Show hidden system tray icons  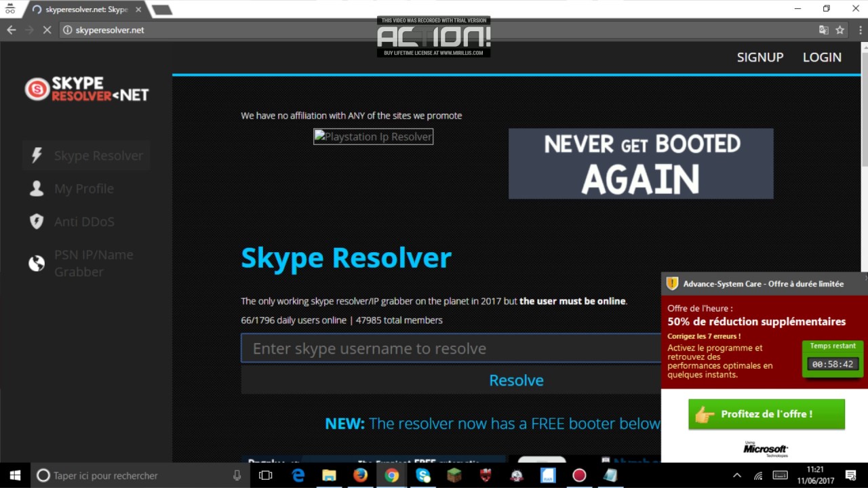(x=737, y=475)
